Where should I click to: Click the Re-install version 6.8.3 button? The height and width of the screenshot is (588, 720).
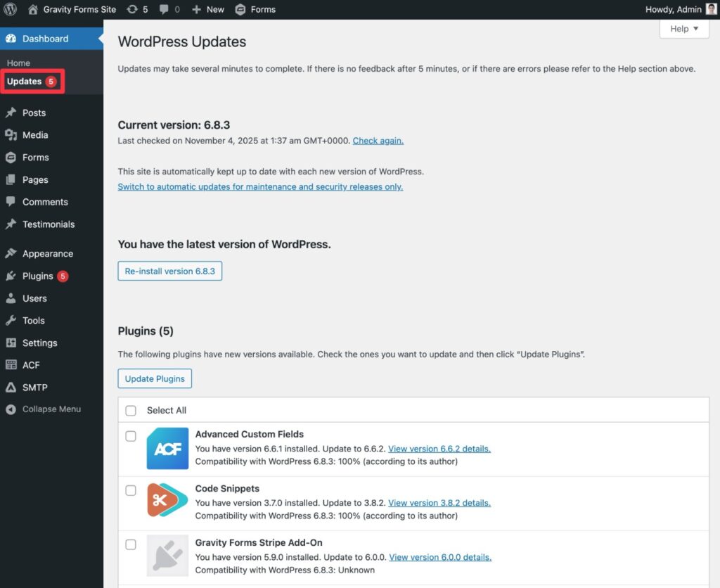[x=169, y=271]
